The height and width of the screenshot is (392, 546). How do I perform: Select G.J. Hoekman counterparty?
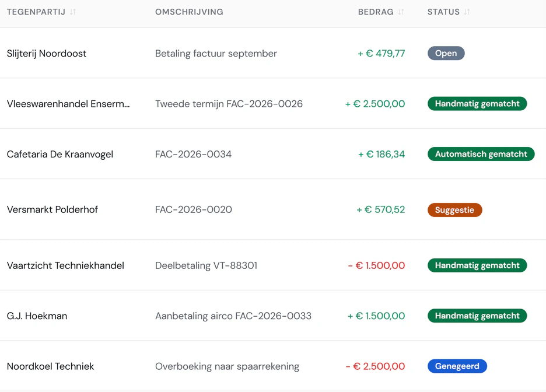click(x=37, y=316)
